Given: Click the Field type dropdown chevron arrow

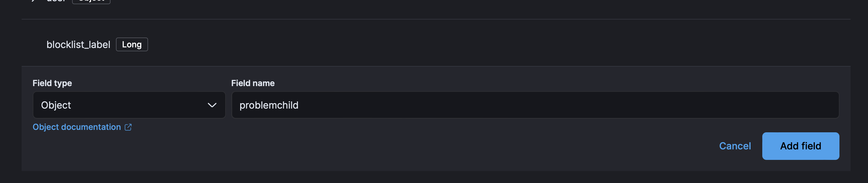Looking at the screenshot, I should point(212,105).
